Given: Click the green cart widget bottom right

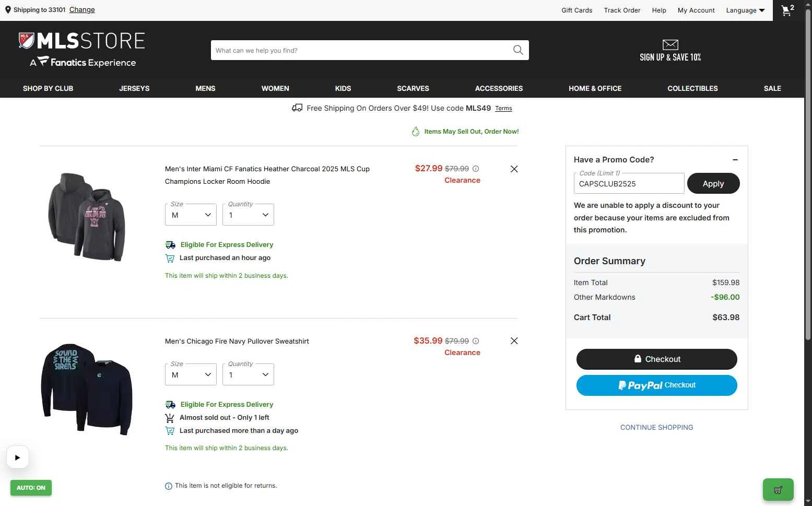Looking at the screenshot, I should click(x=778, y=490).
